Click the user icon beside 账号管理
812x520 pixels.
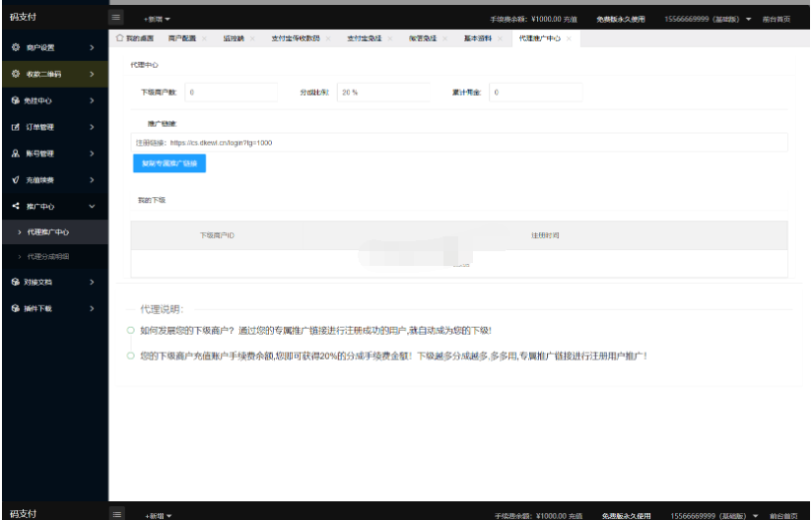coord(16,154)
